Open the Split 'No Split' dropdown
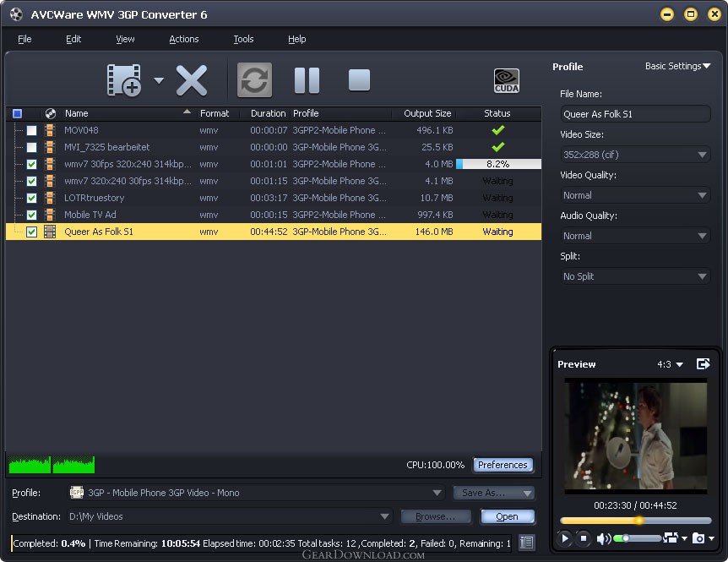Image resolution: width=728 pixels, height=562 pixels. pos(635,276)
